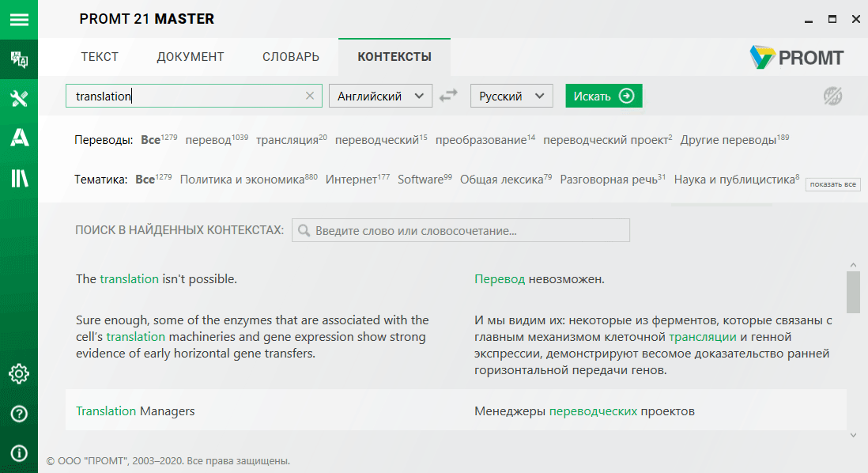Screen dimensions: 868x473
Task: Filter topics by 'Software'
Action: [x=425, y=179]
